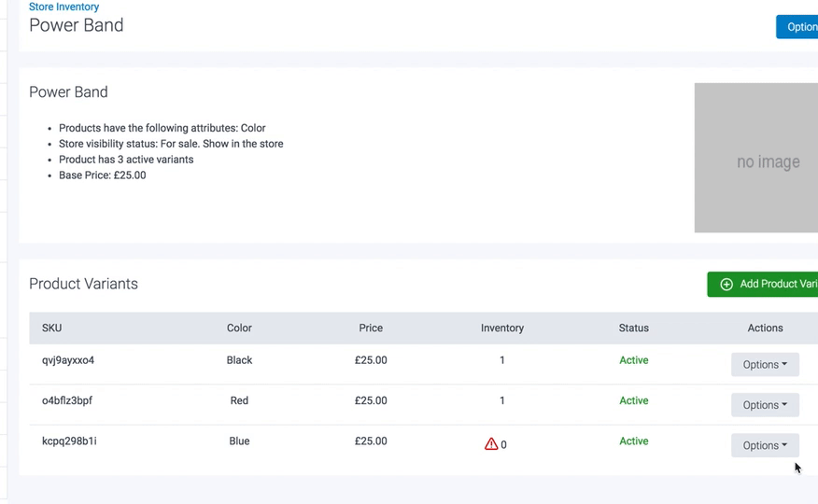Click the Color column header

click(x=239, y=329)
